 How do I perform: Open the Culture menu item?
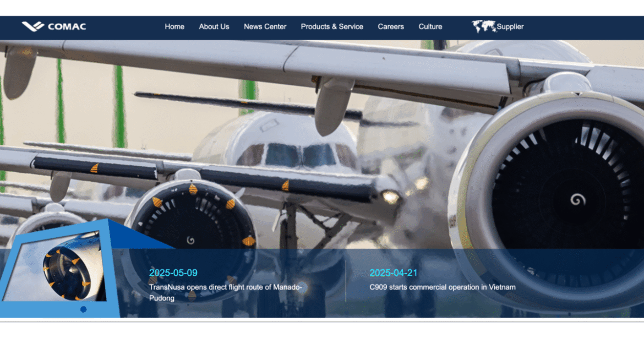tap(430, 26)
